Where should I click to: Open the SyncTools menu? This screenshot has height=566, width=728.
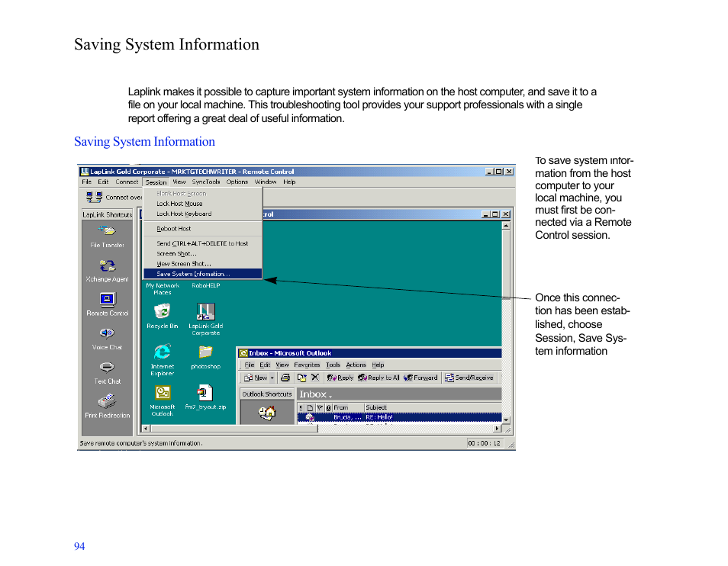[x=206, y=182]
